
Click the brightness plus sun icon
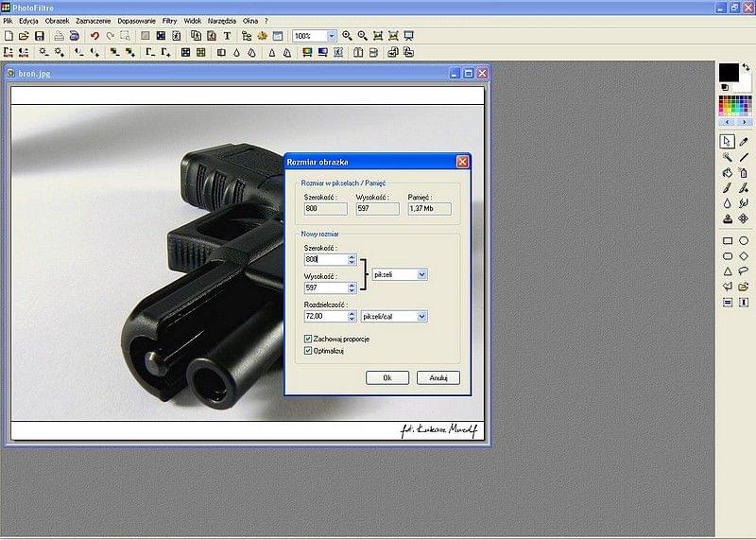coord(60,52)
